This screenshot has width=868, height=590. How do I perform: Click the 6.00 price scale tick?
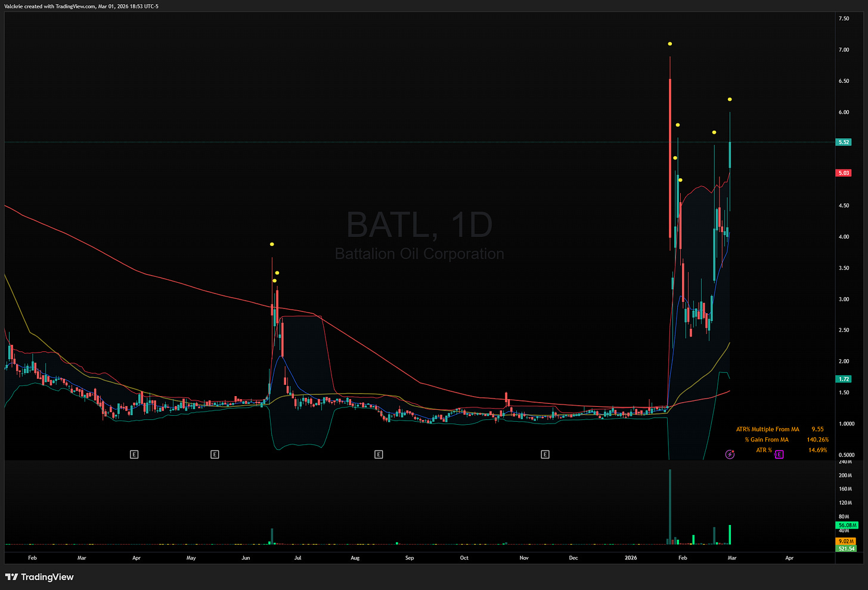[x=844, y=112]
